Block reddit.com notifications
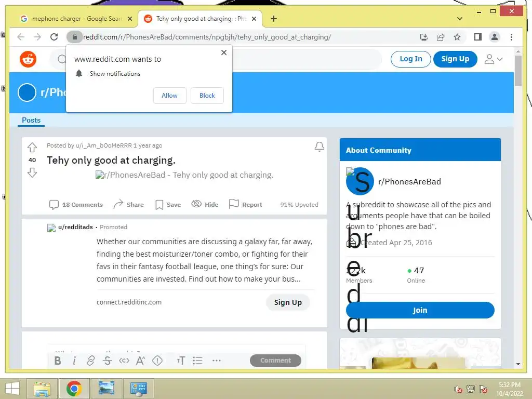Viewport: 532px width, 399px height. click(207, 96)
